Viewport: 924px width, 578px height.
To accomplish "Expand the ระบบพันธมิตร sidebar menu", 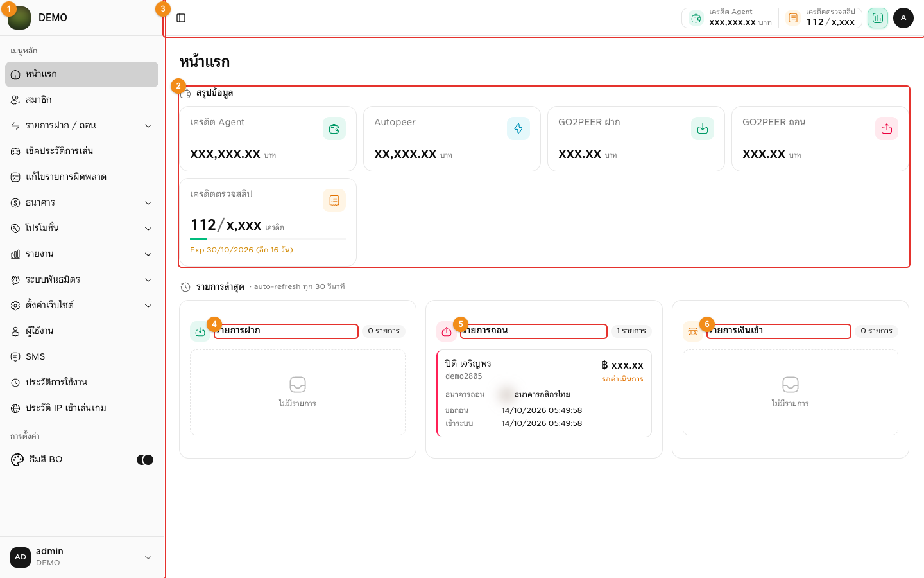I will pyautogui.click(x=81, y=280).
